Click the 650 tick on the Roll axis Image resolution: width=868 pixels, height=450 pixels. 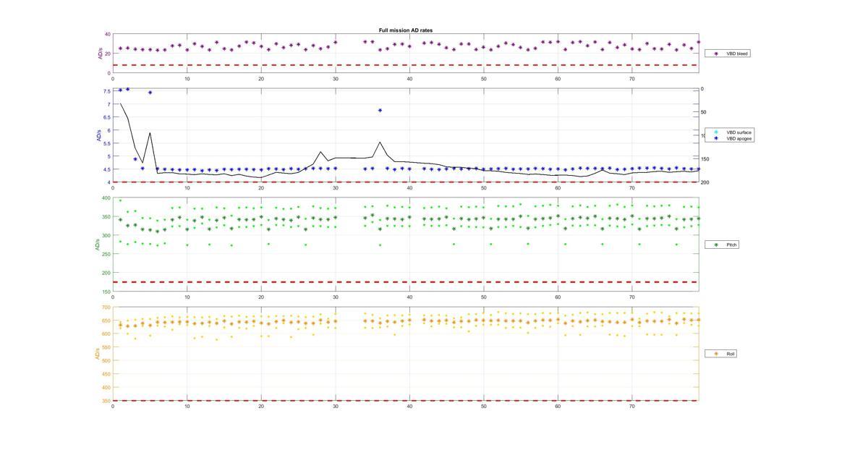point(106,320)
